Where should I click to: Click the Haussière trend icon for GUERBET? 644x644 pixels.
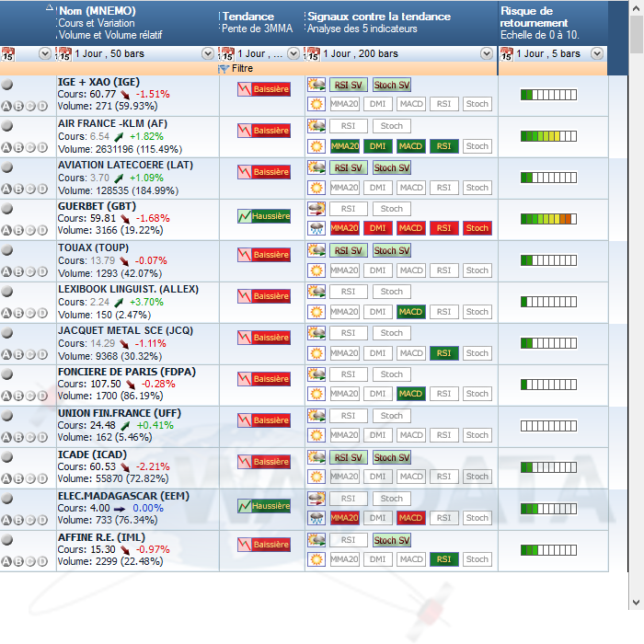click(264, 216)
